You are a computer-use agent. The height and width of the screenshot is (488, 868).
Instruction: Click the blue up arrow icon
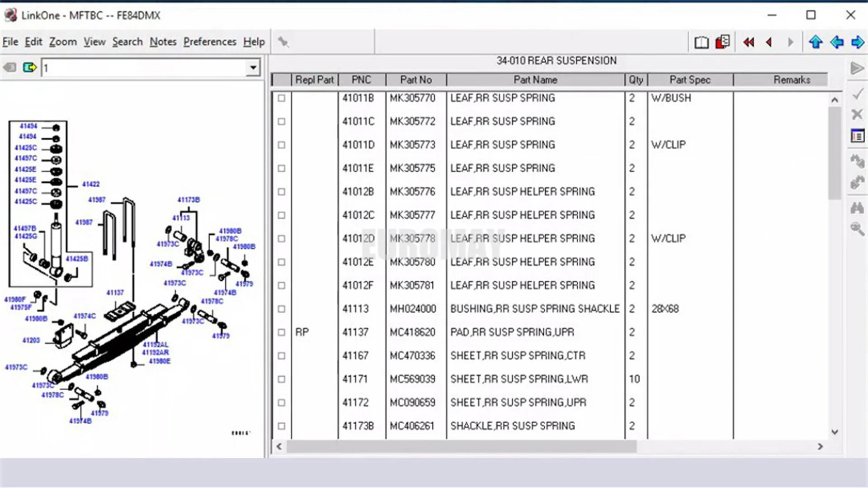816,42
